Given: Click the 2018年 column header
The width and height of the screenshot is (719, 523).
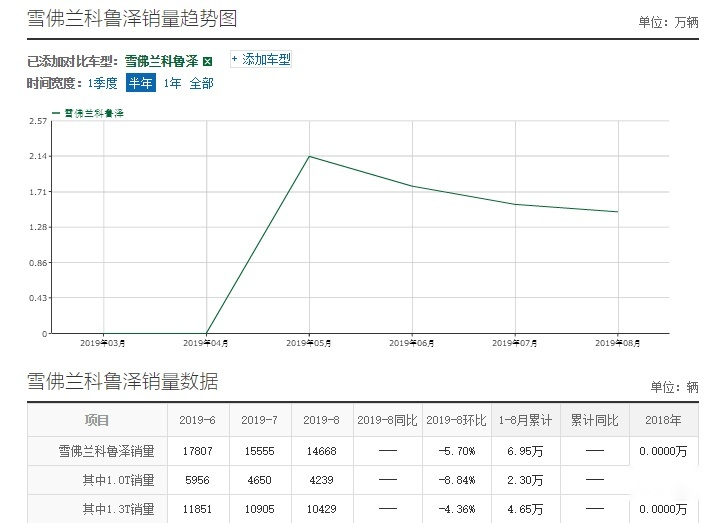Looking at the screenshot, I should [x=663, y=420].
